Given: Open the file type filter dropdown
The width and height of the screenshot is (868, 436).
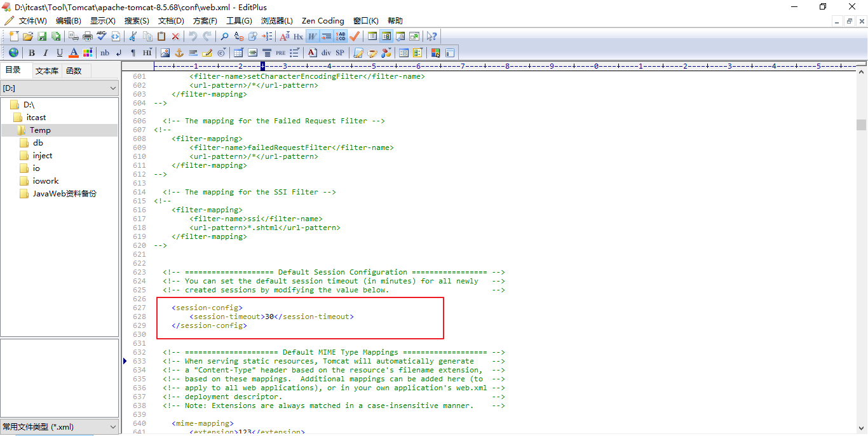Looking at the screenshot, I should point(59,427).
